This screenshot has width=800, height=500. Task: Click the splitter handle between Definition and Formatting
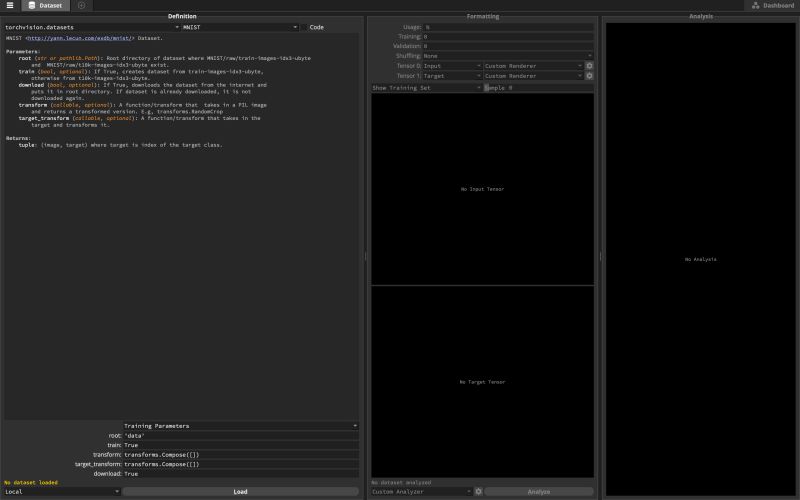point(365,257)
